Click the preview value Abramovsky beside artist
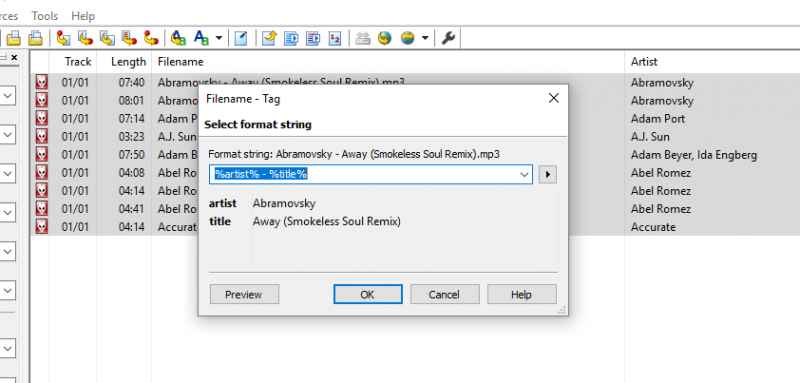 pyautogui.click(x=284, y=203)
